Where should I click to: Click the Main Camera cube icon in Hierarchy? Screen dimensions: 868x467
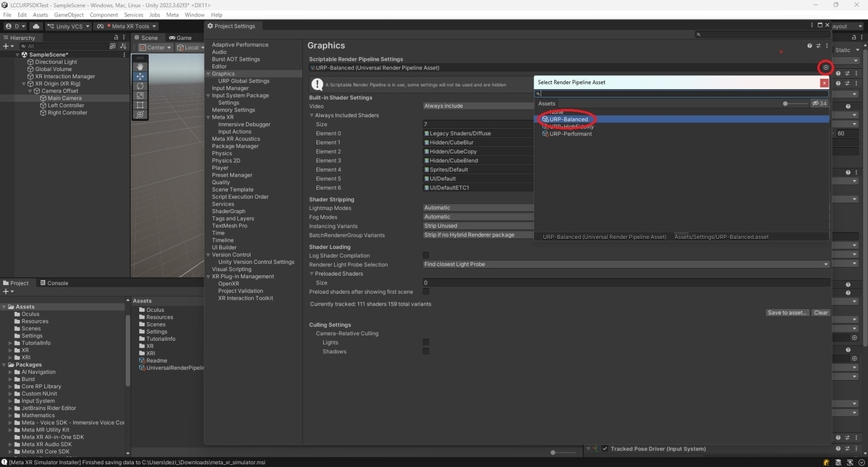pos(43,98)
